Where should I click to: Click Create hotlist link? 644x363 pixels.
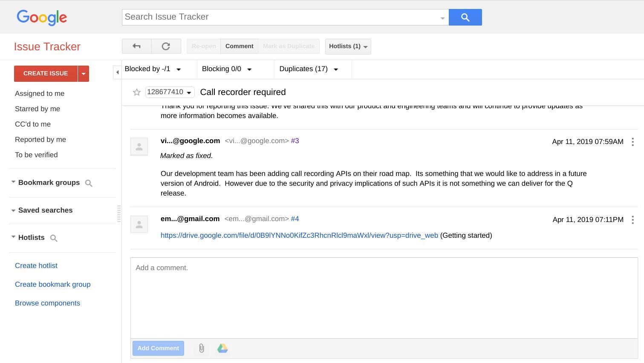(36, 265)
